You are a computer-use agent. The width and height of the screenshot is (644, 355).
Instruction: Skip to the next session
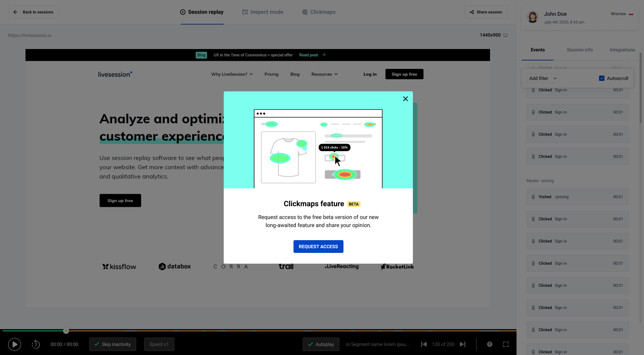463,344
